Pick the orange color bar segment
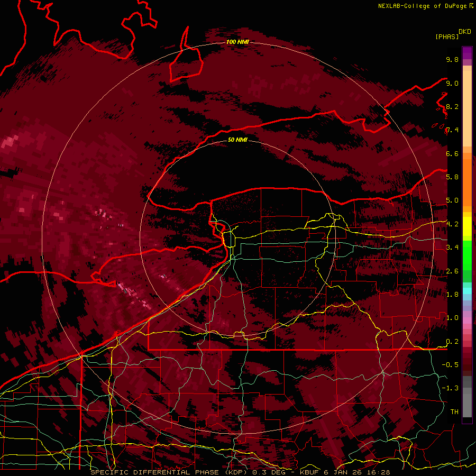Image resolution: width=476 pixels, height=476 pixels. [x=467, y=182]
